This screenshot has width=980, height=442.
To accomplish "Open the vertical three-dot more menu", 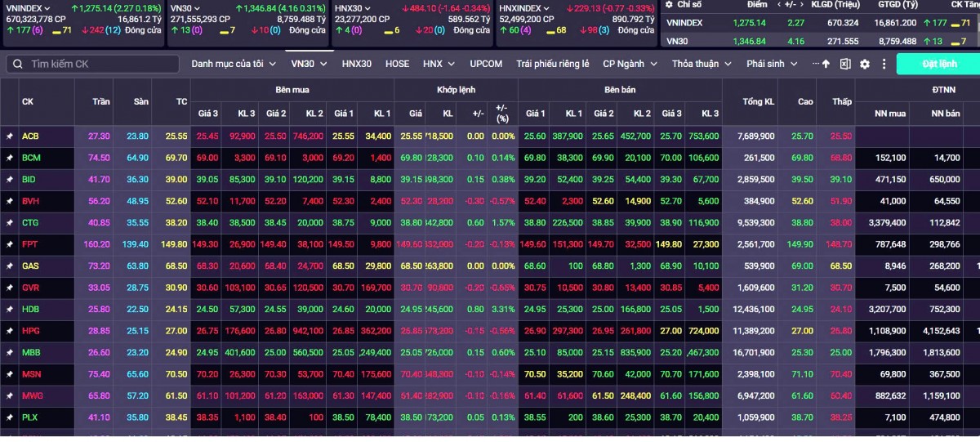I will 884,64.
